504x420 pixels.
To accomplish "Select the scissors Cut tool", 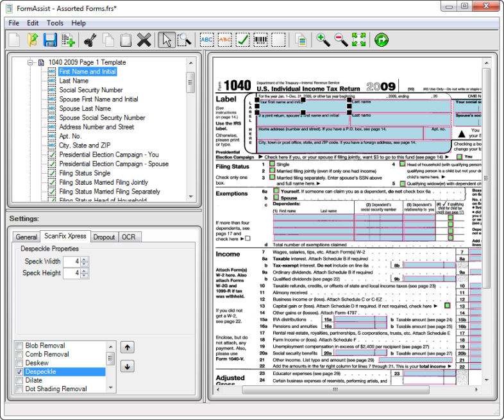I will (90, 40).
